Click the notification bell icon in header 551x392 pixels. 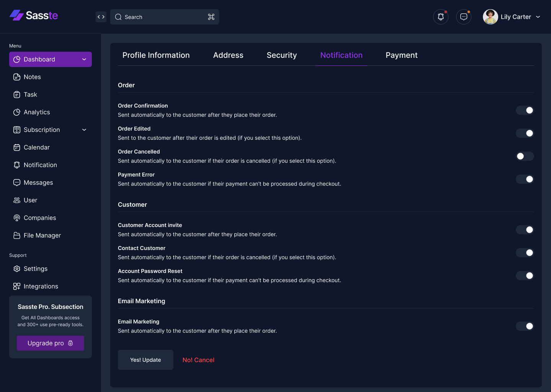click(x=441, y=17)
